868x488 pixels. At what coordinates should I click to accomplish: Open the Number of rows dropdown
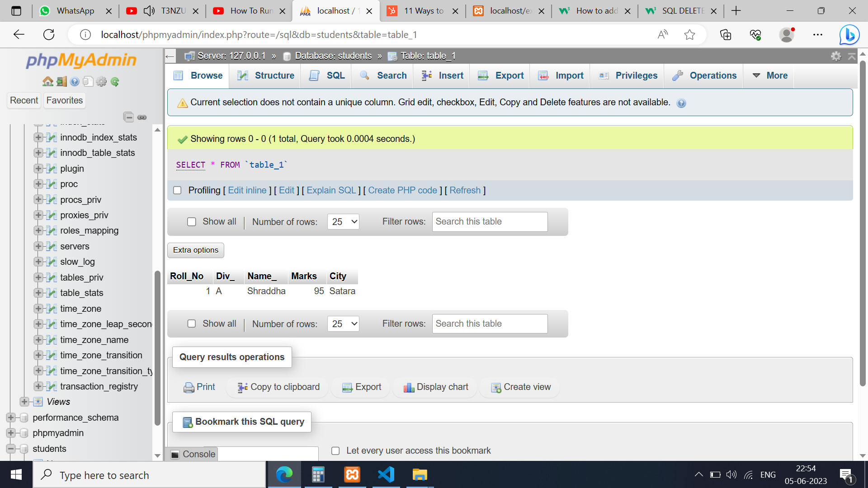click(343, 221)
